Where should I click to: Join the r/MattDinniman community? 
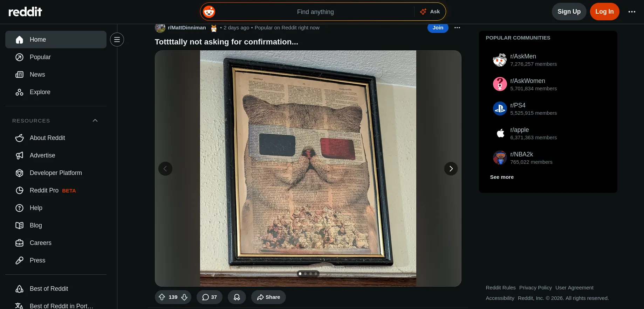[x=438, y=28]
